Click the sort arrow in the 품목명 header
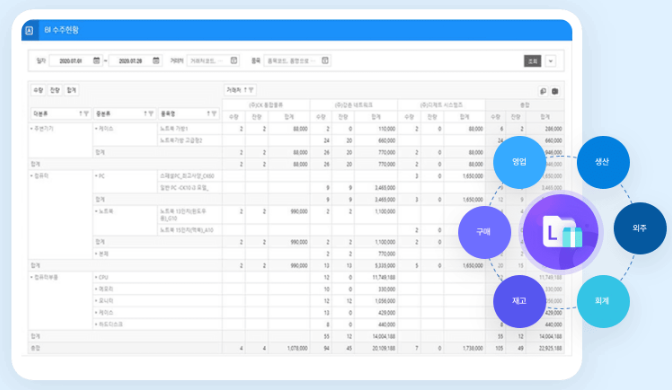Image resolution: width=672 pixels, height=390 pixels. click(208, 114)
